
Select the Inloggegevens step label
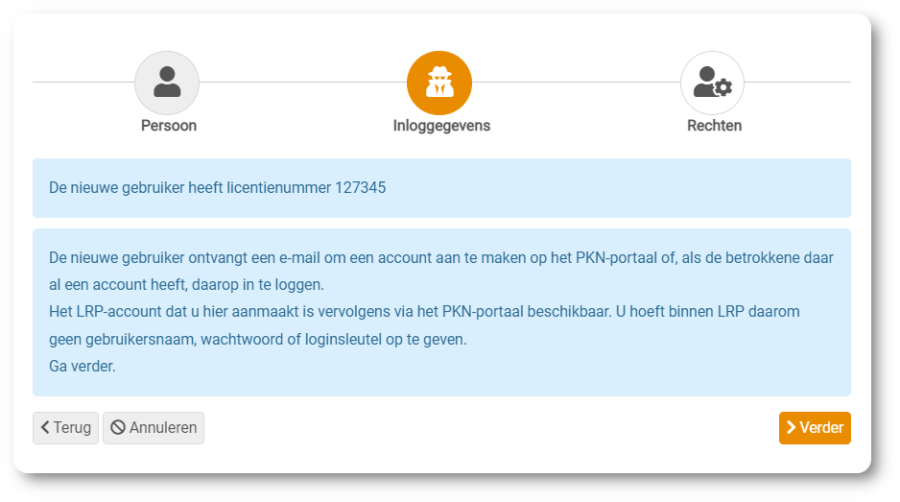(x=441, y=126)
